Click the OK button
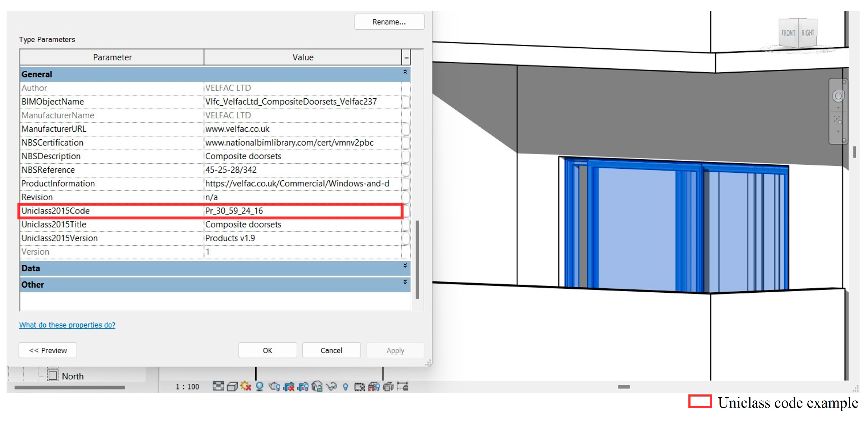The height and width of the screenshot is (421, 868). [x=267, y=351]
